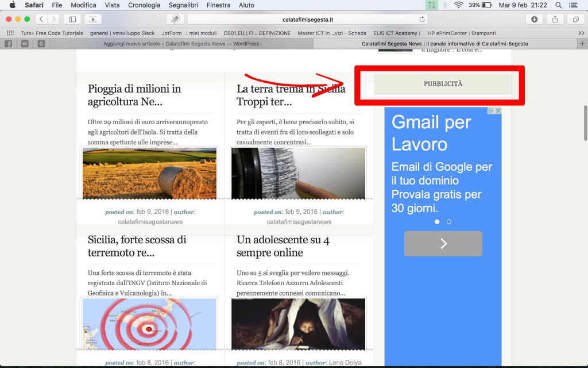This screenshot has width=588, height=368.
Task: Open the Top Sites star button
Action: tap(92, 19)
